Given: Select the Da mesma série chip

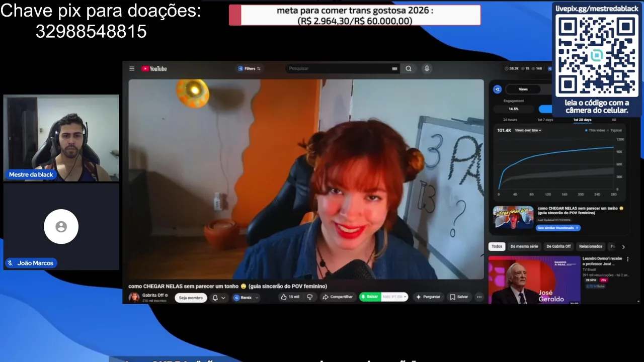Looking at the screenshot, I should coord(524,246).
